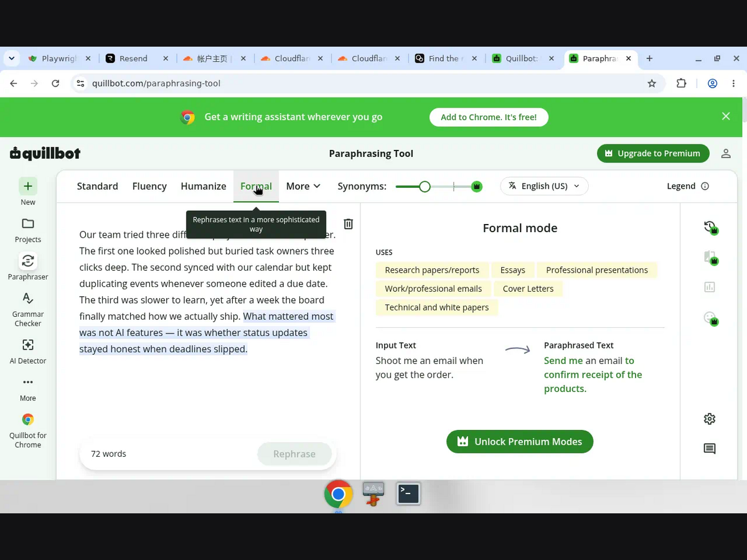Start a New document in sidebar
Image resolution: width=747 pixels, height=560 pixels.
[x=28, y=192]
